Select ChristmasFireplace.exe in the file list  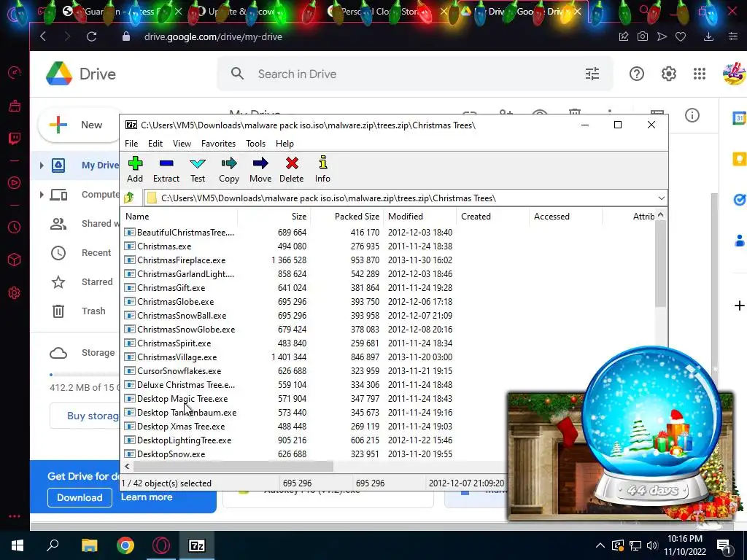pos(181,260)
